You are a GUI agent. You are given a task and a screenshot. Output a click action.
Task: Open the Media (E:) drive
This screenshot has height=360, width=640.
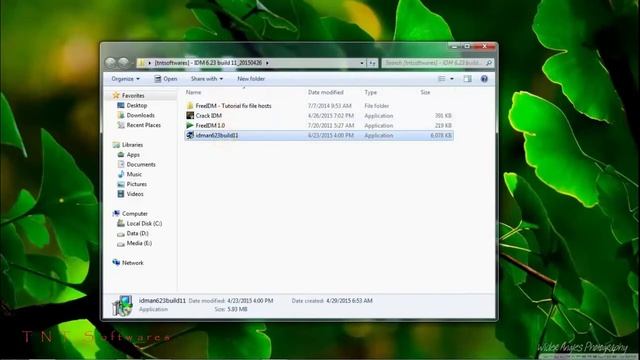(139, 243)
